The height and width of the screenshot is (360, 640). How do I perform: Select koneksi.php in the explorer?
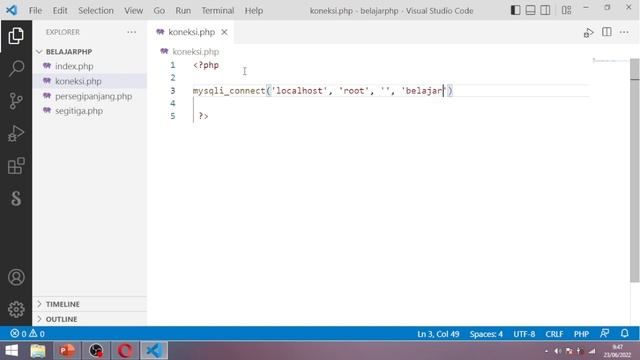(x=78, y=81)
